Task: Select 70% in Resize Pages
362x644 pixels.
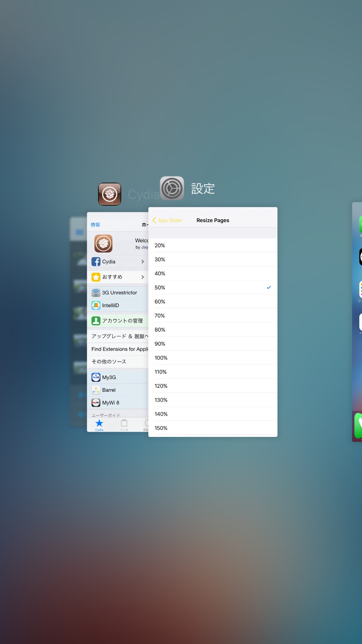Action: click(213, 316)
